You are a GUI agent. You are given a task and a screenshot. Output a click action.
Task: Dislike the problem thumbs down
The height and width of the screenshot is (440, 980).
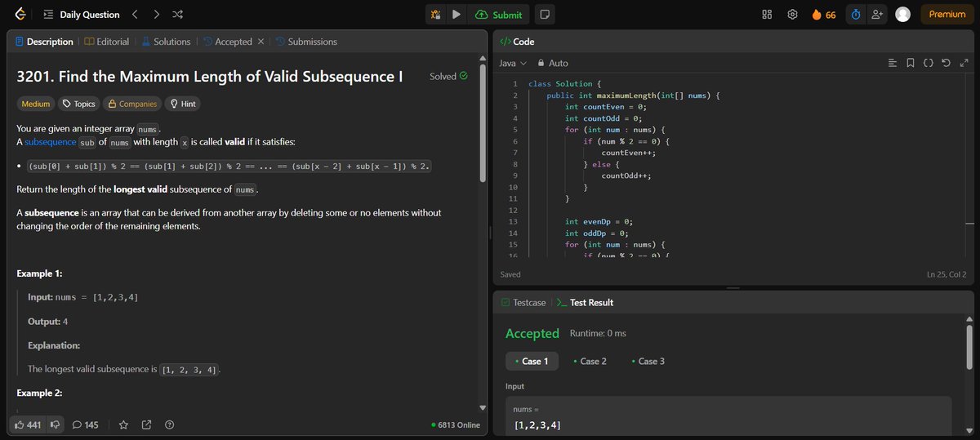(x=56, y=424)
